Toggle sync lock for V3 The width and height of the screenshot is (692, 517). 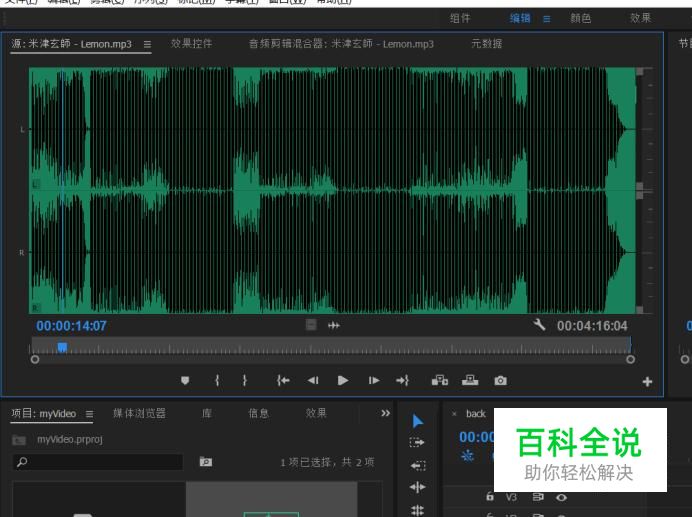click(x=538, y=497)
